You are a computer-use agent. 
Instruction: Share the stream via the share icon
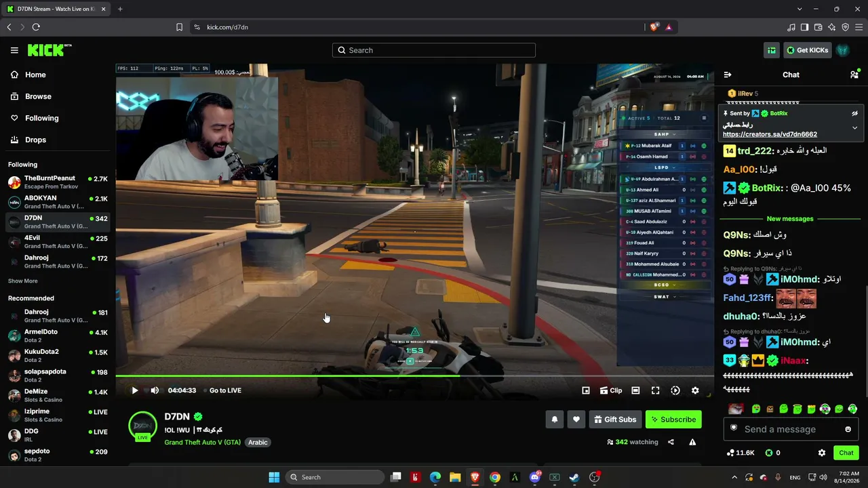click(671, 442)
